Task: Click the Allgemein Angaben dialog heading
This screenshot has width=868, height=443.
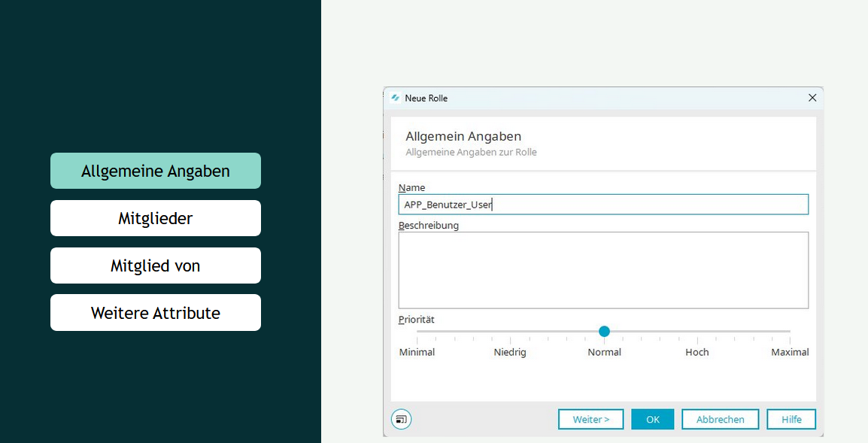Action: coord(463,136)
